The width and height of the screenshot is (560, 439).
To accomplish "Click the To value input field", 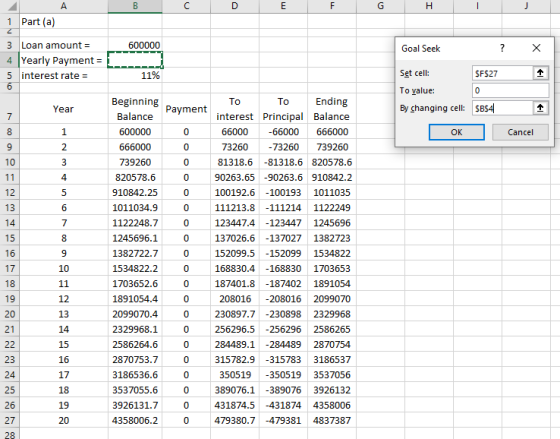I will coord(510,90).
